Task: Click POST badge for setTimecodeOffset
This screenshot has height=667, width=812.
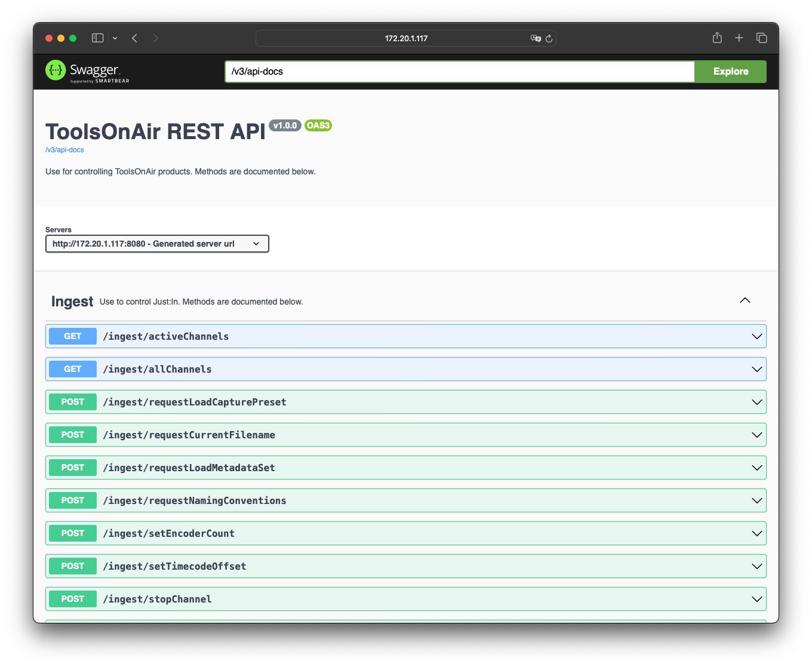Action: [73, 566]
